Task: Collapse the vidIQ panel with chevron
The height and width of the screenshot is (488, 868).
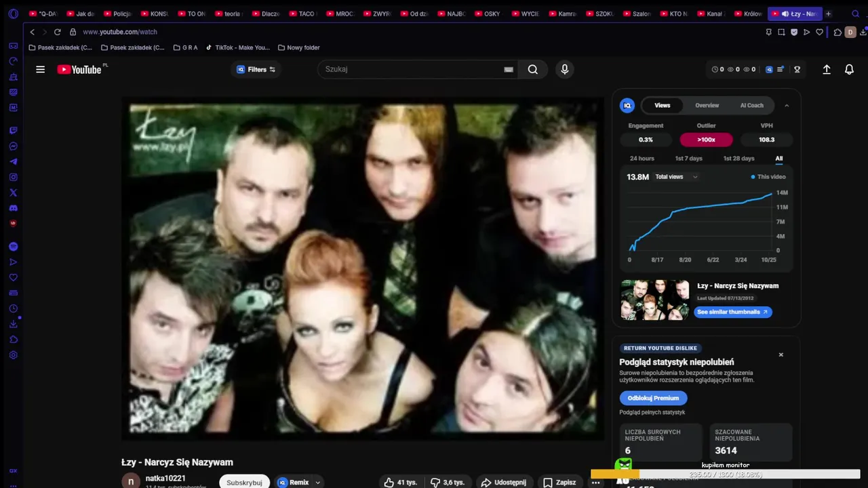Action: (787, 105)
